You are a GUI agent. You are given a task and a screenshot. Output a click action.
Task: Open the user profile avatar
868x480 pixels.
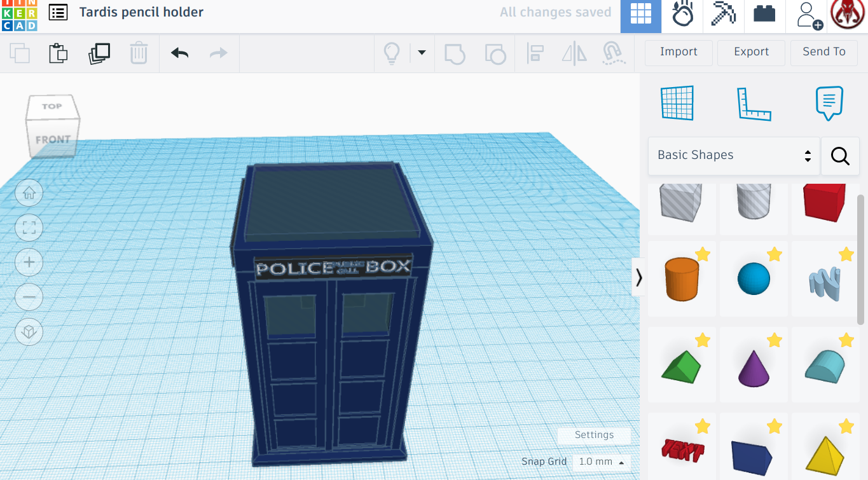(848, 14)
